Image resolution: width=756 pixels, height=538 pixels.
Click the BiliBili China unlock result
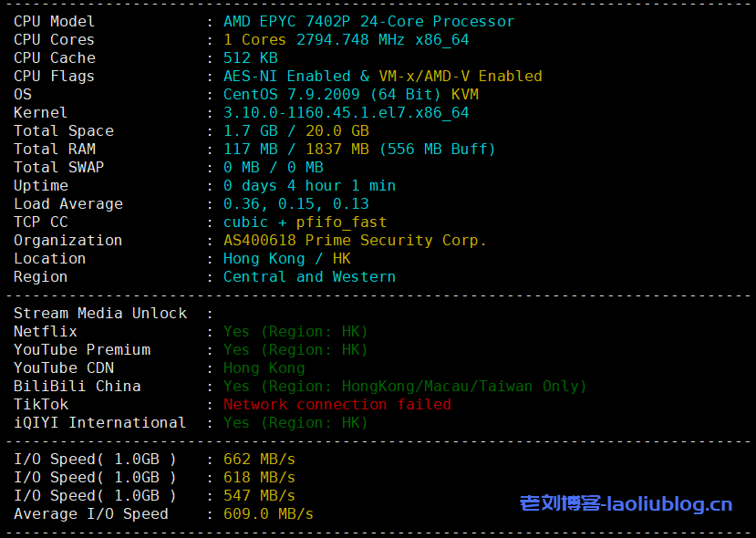point(405,386)
